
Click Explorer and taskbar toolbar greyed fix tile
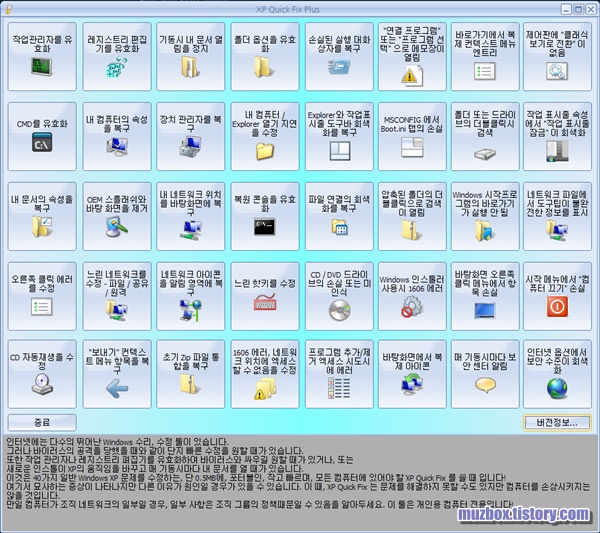pos(339,136)
